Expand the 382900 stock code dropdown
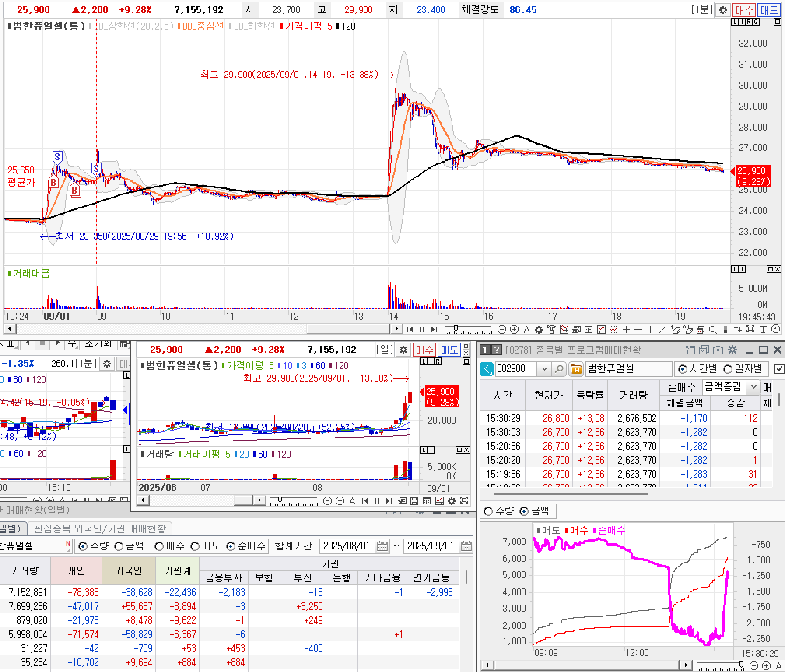This screenshot has width=785, height=672. click(x=544, y=369)
